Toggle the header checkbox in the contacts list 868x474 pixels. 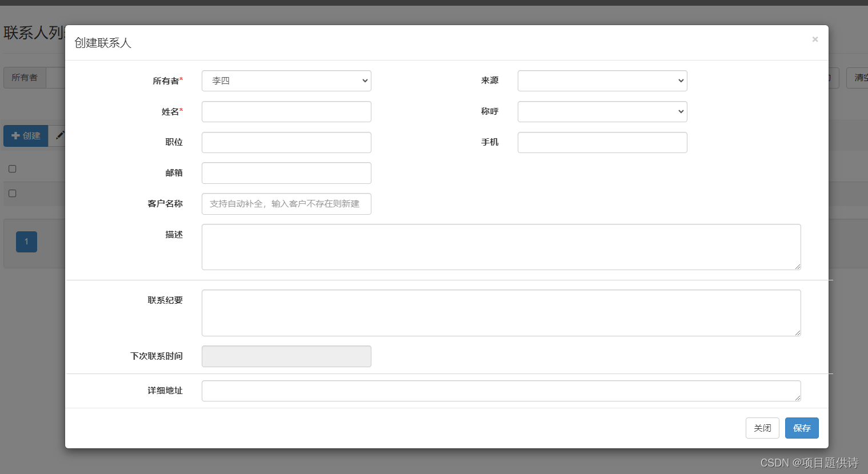pyautogui.click(x=12, y=169)
